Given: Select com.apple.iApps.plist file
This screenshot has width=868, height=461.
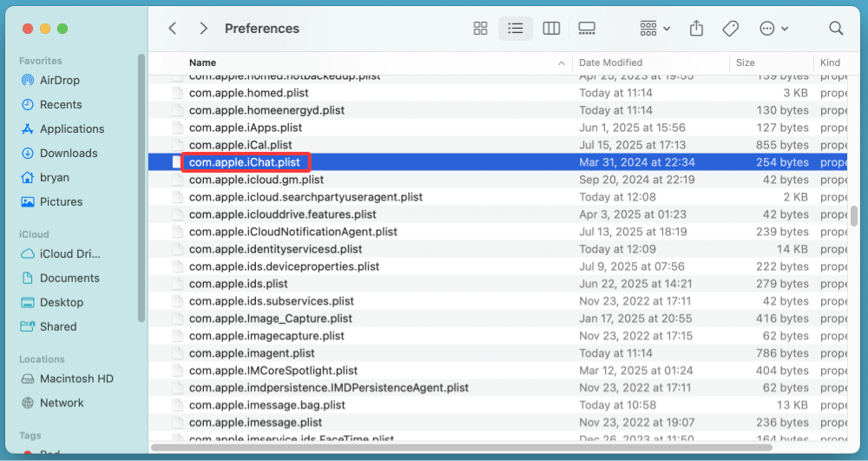Looking at the screenshot, I should [246, 128].
